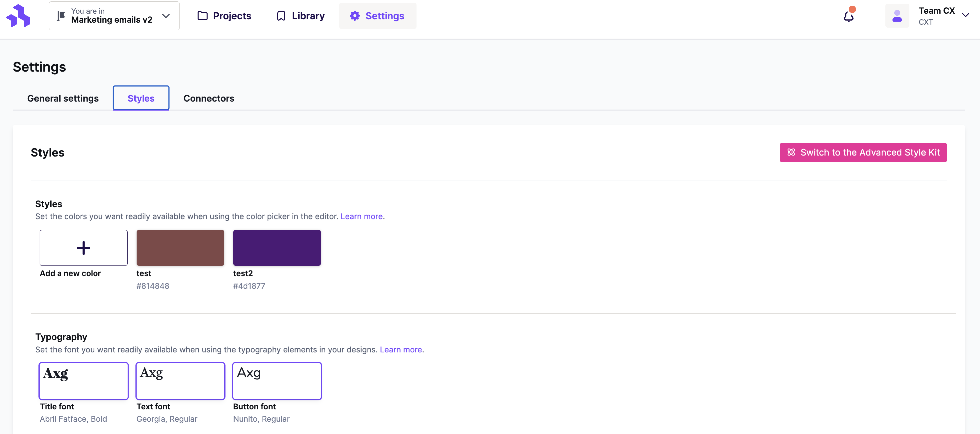Click the main Settings page heading
Screen dimensions: 980x434
coord(40,67)
